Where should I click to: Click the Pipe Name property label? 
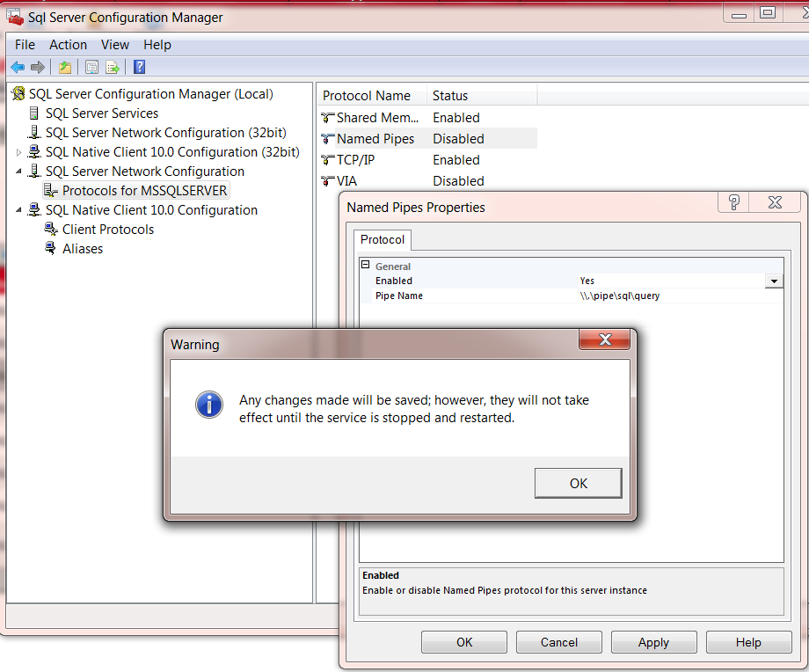pyautogui.click(x=399, y=296)
